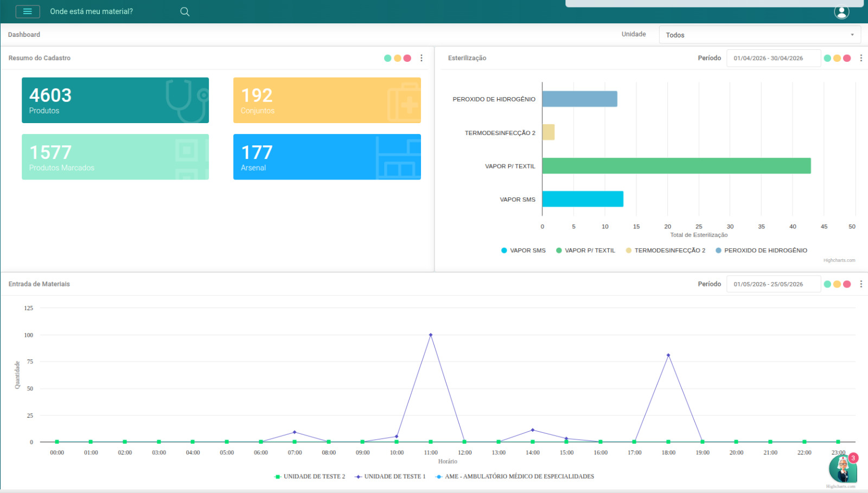Click the Dashboard breadcrumb label
The image size is (868, 493).
pos(24,35)
